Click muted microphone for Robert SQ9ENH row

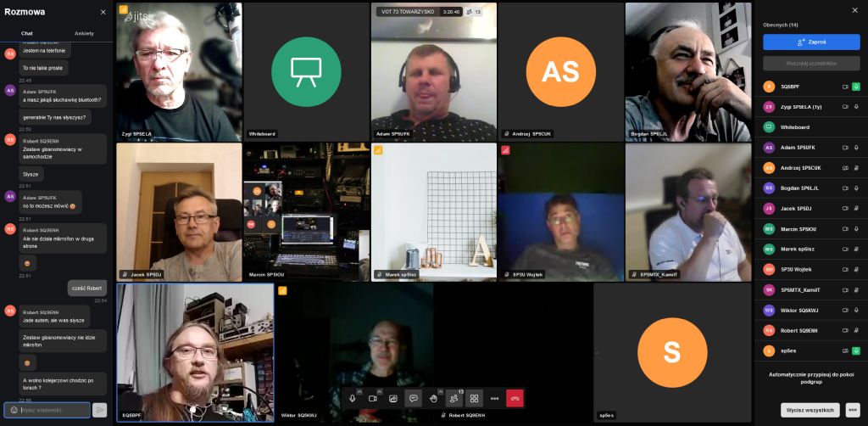(x=856, y=330)
